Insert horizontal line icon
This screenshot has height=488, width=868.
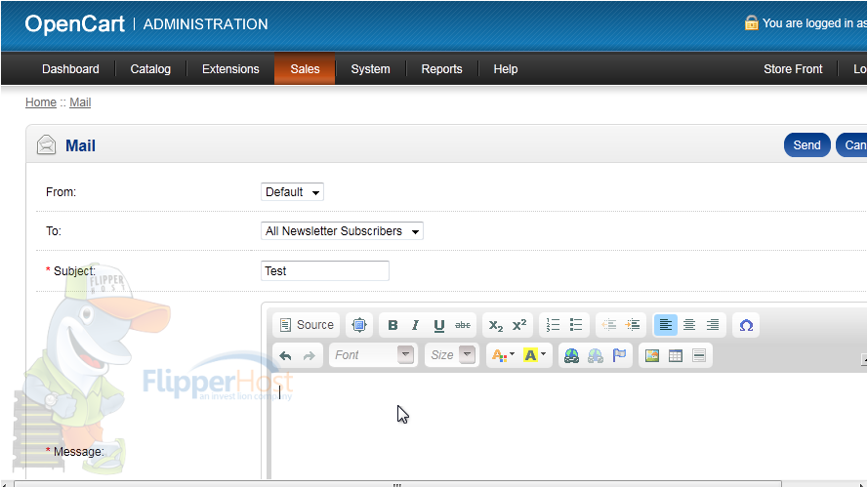click(x=699, y=355)
